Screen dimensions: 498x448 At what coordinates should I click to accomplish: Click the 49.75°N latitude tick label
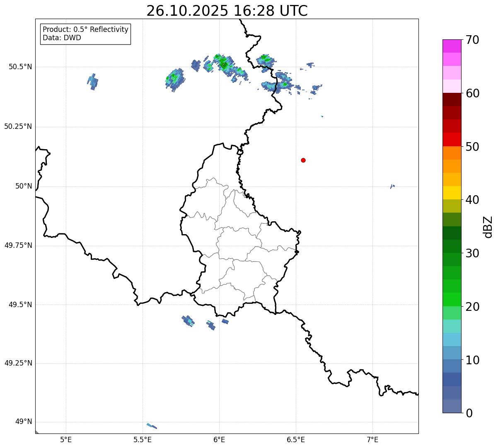click(x=18, y=245)
